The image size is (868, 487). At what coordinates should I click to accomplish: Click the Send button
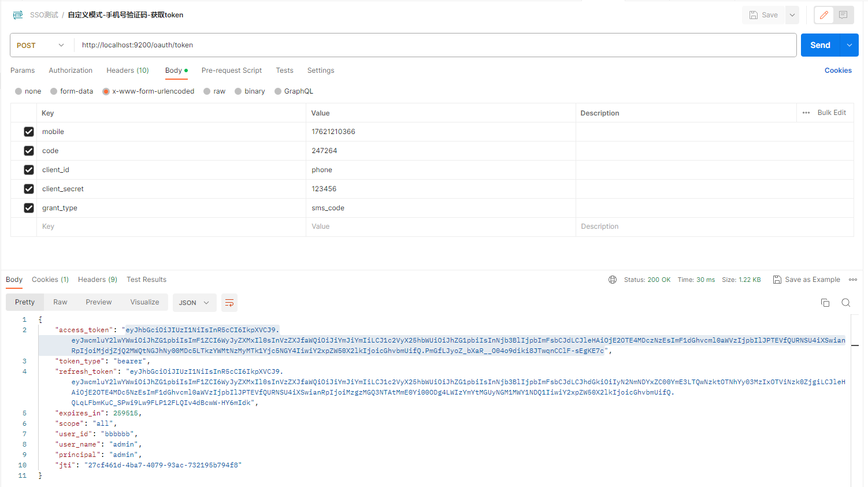(x=820, y=44)
